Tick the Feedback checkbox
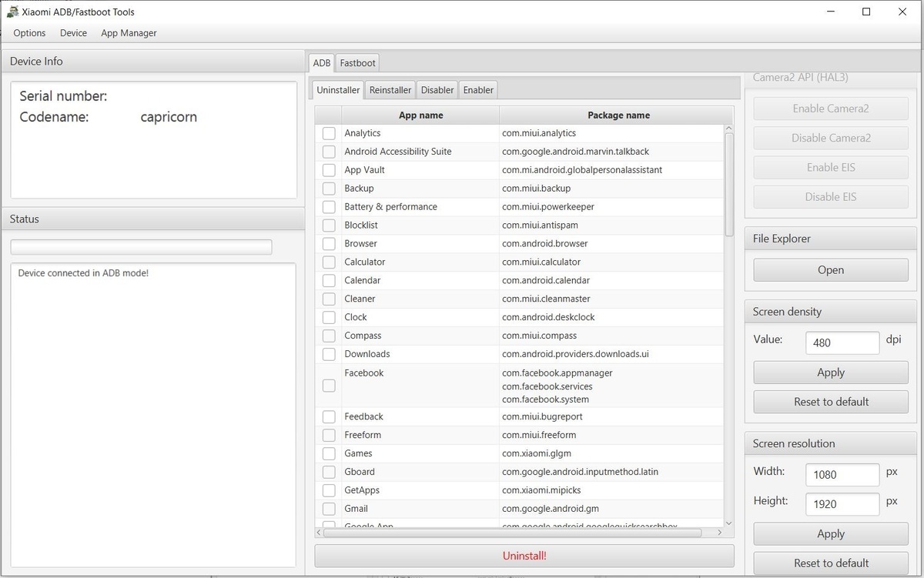This screenshot has height=578, width=924. pyautogui.click(x=329, y=417)
